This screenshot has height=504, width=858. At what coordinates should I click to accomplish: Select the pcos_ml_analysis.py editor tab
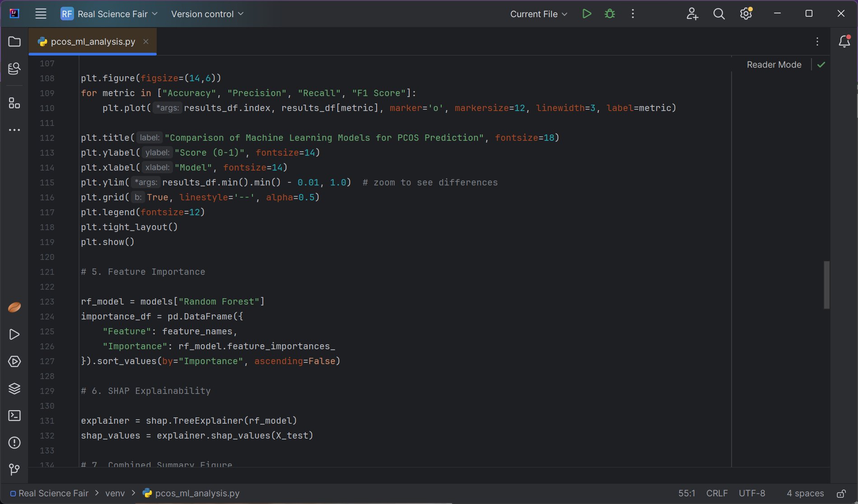point(93,42)
